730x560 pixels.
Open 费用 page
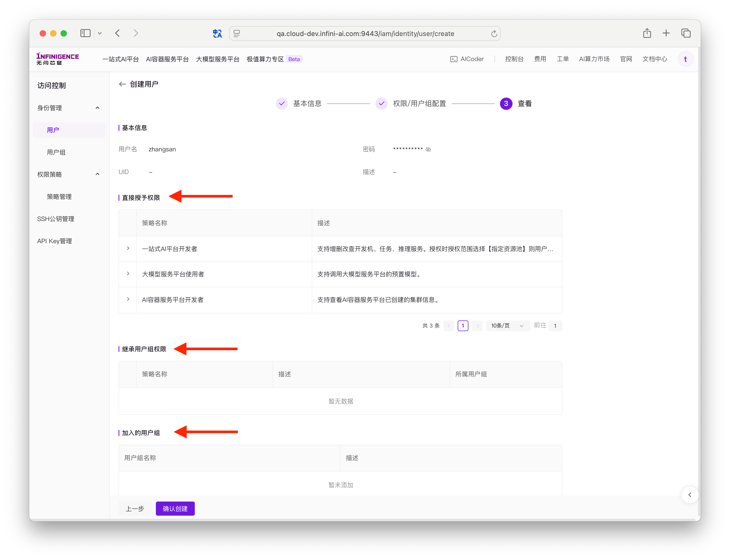tap(540, 59)
